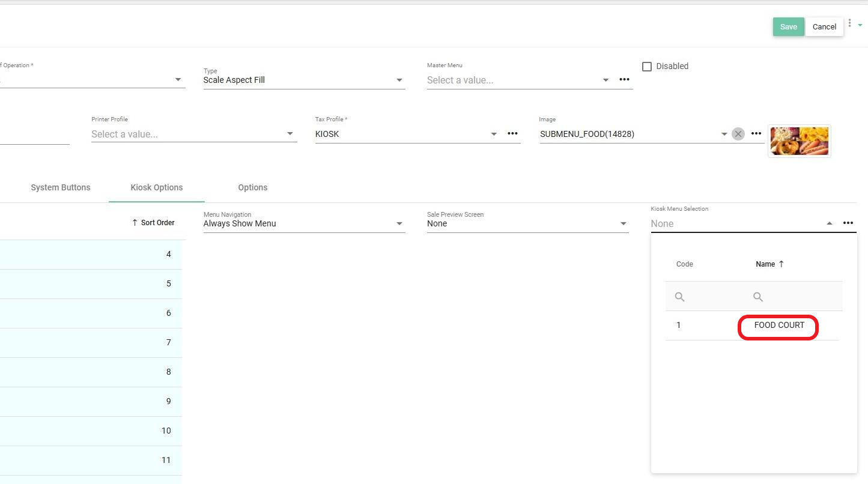The image size is (868, 484).
Task: Click the green Save button
Action: tap(788, 26)
